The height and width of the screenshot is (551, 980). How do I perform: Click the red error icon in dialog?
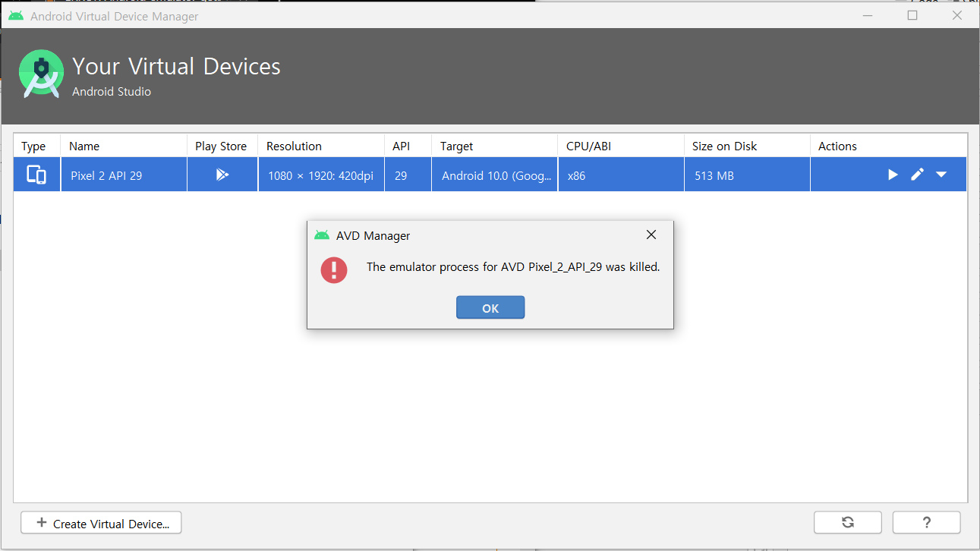tap(334, 269)
